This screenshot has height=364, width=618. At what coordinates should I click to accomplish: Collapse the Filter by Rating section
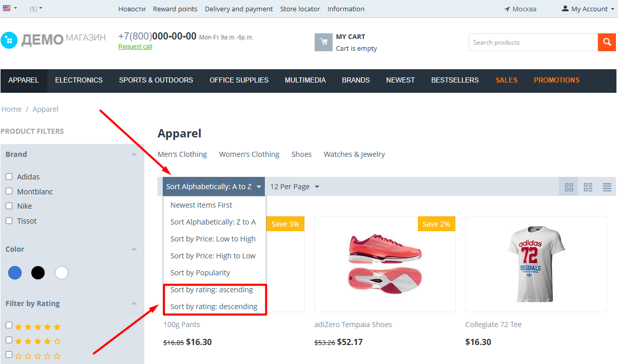click(134, 304)
